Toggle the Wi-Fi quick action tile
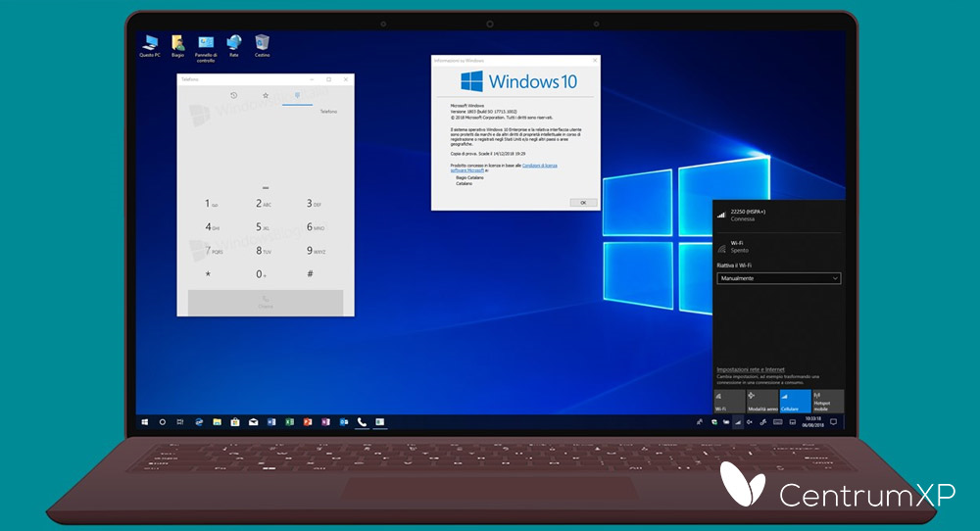 (729, 401)
